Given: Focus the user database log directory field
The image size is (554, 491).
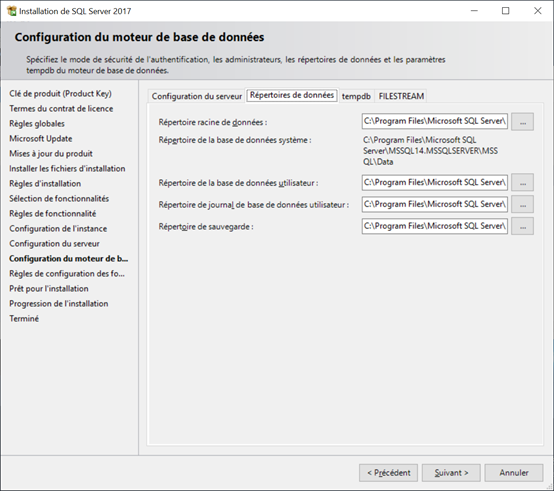Looking at the screenshot, I should 435,205.
